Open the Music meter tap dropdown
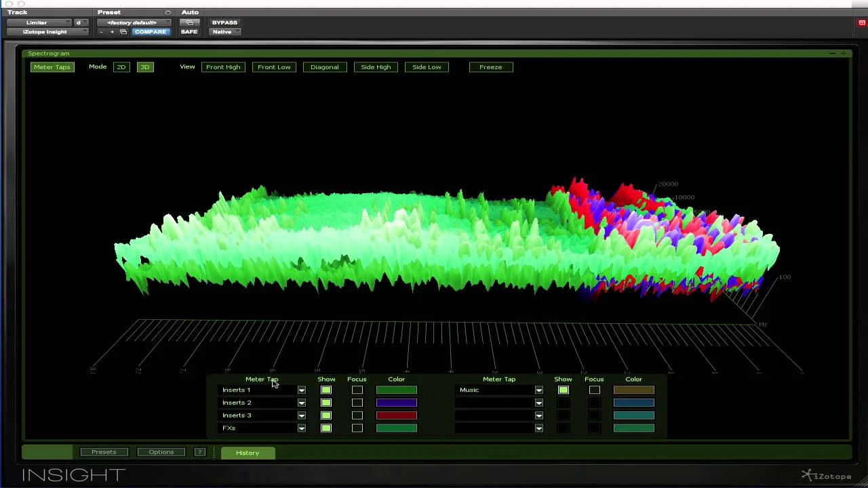This screenshot has height=488, width=868. (x=538, y=390)
